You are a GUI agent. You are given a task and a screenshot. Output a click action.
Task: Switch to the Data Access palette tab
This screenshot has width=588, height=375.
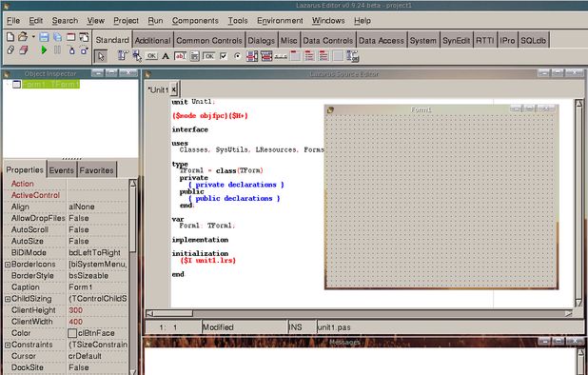point(381,41)
